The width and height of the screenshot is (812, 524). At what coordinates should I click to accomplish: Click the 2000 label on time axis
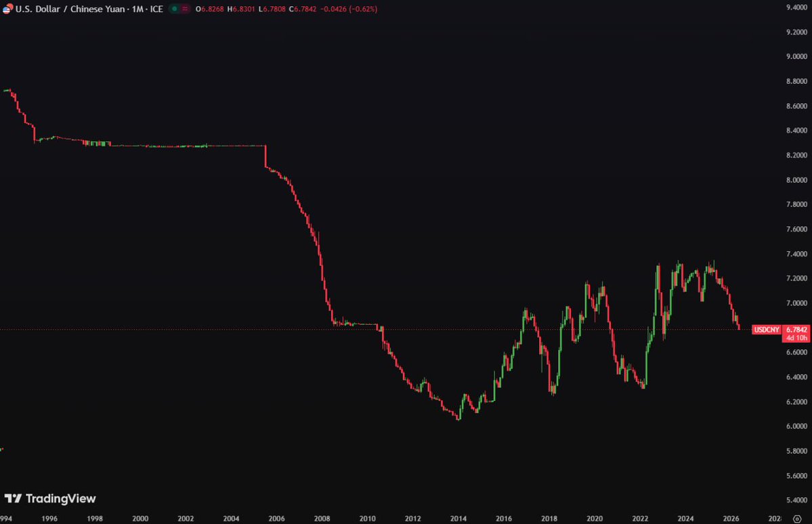tap(140, 519)
